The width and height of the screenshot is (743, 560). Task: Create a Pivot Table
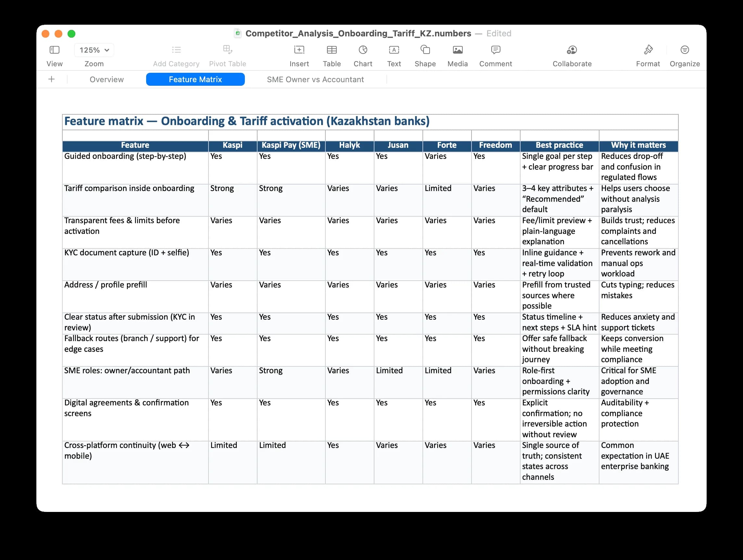tap(227, 50)
